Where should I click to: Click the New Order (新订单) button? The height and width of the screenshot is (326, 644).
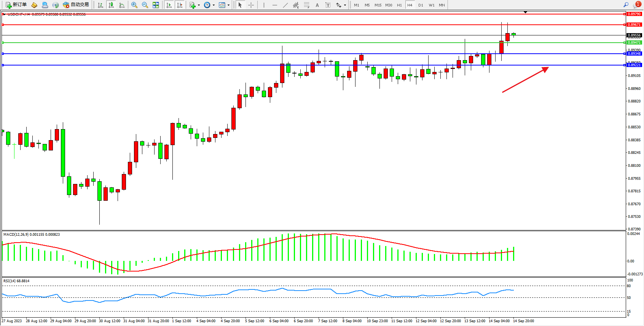[16, 5]
